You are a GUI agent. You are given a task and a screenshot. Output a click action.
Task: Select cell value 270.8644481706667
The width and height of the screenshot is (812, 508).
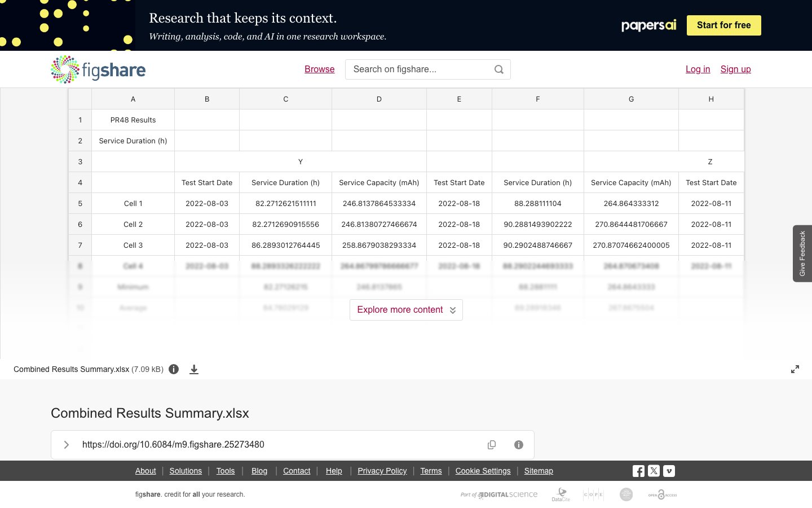pos(631,224)
